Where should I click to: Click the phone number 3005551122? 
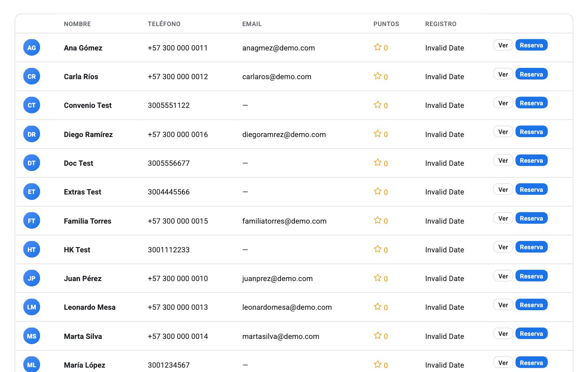(169, 105)
